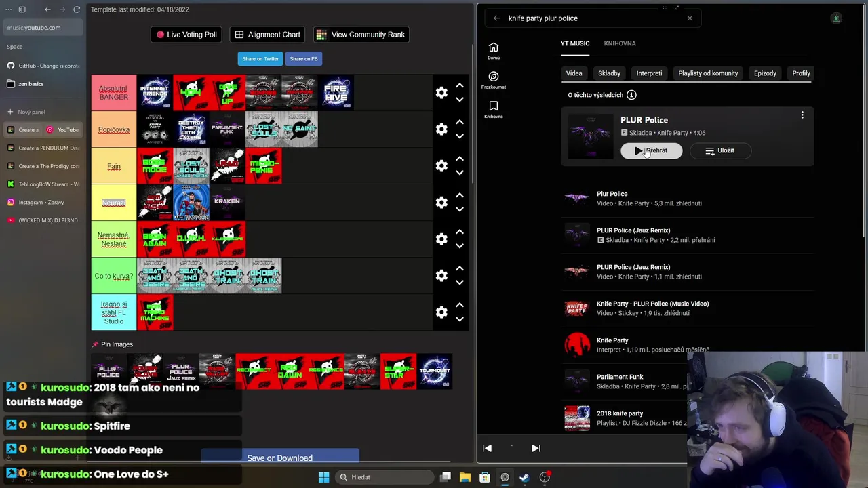Screen dimensions: 868x488
Task: Open View Community Rank
Action: (x=361, y=35)
